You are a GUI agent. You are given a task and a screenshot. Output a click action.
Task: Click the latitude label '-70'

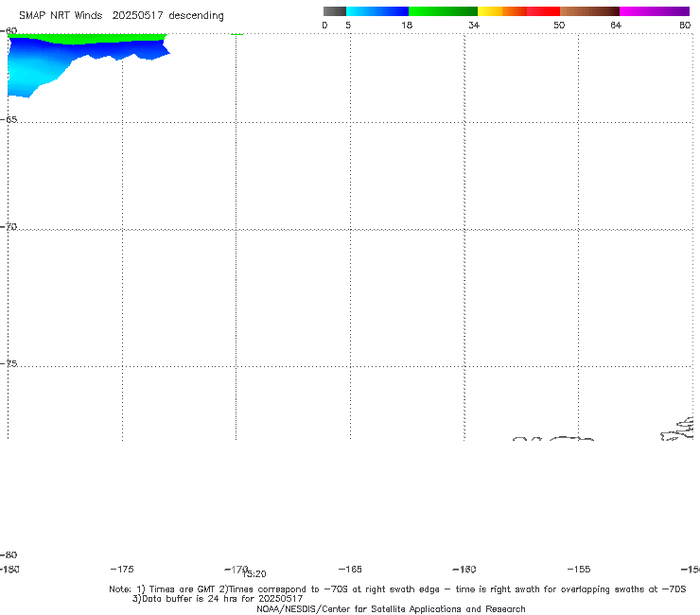[9, 227]
